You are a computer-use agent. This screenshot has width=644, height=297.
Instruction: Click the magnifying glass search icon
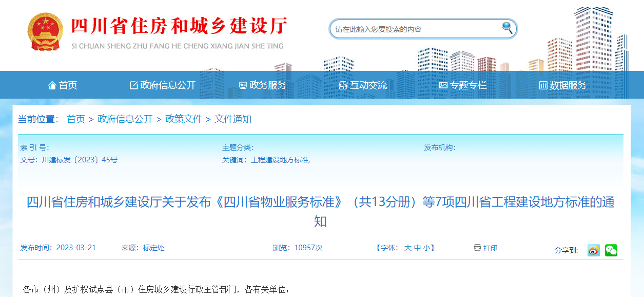coord(506,29)
